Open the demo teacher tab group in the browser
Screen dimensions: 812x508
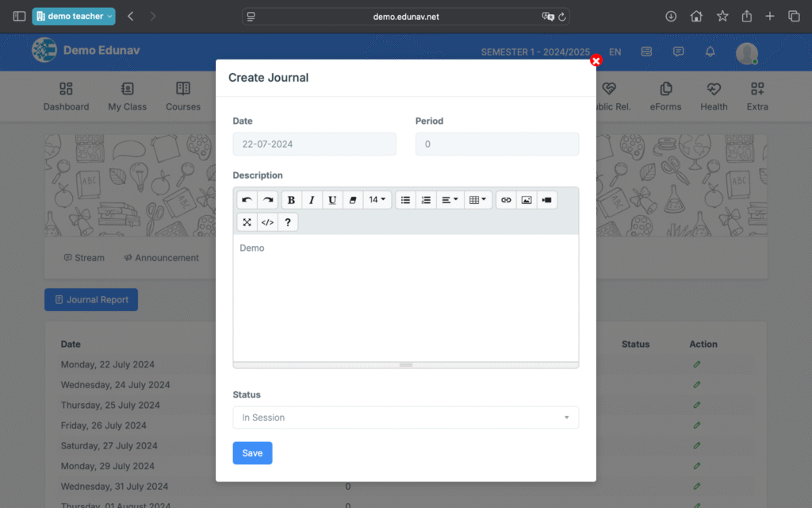pos(74,16)
